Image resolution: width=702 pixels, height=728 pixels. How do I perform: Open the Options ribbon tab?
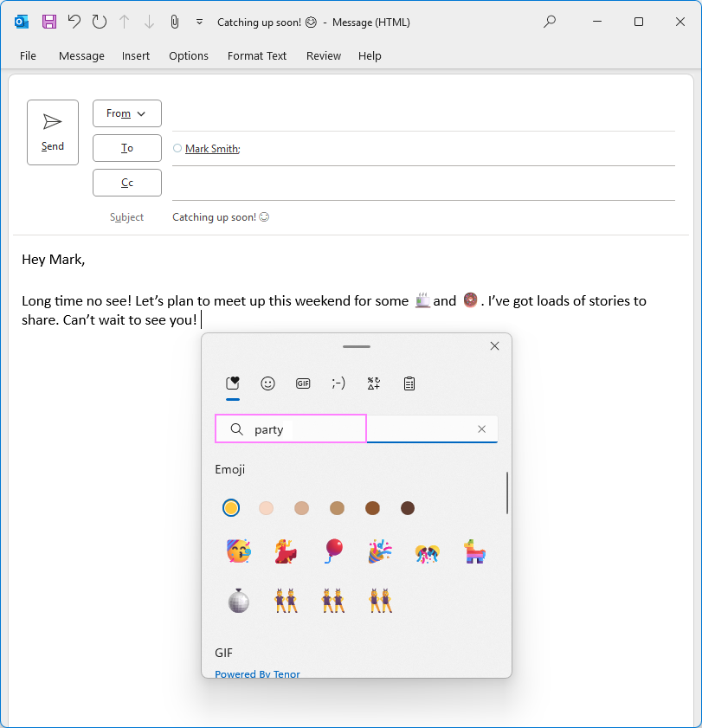[x=189, y=55]
